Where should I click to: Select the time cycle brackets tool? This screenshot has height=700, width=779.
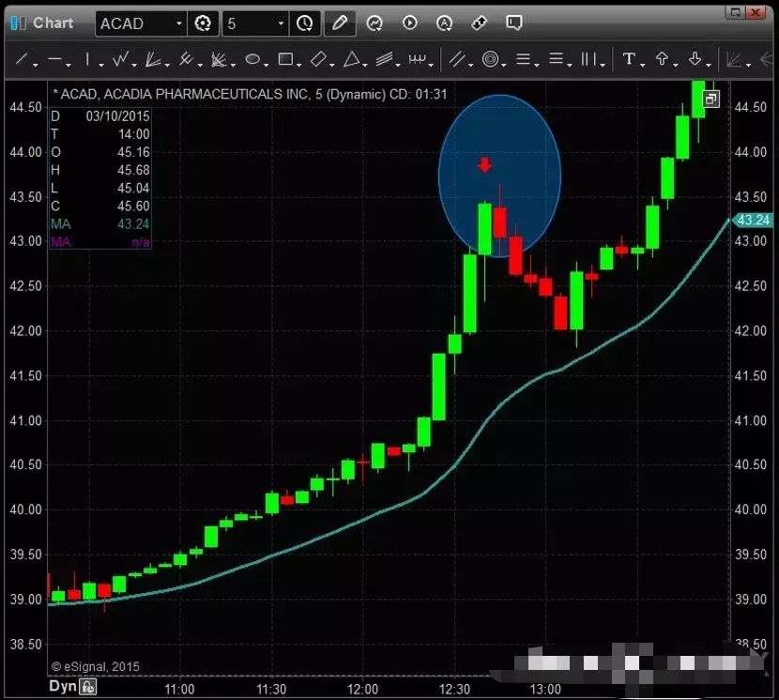pos(418,60)
